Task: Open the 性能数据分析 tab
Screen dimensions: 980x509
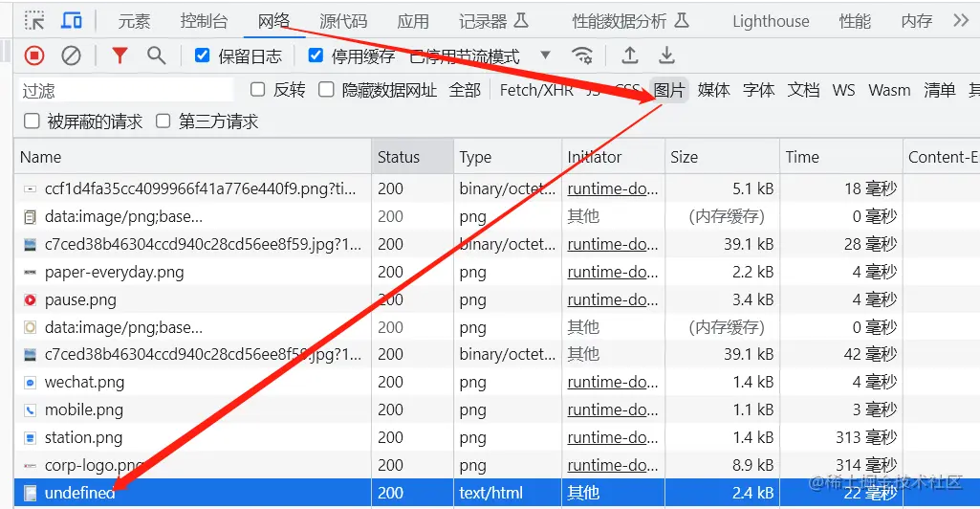Action: pyautogui.click(x=631, y=21)
